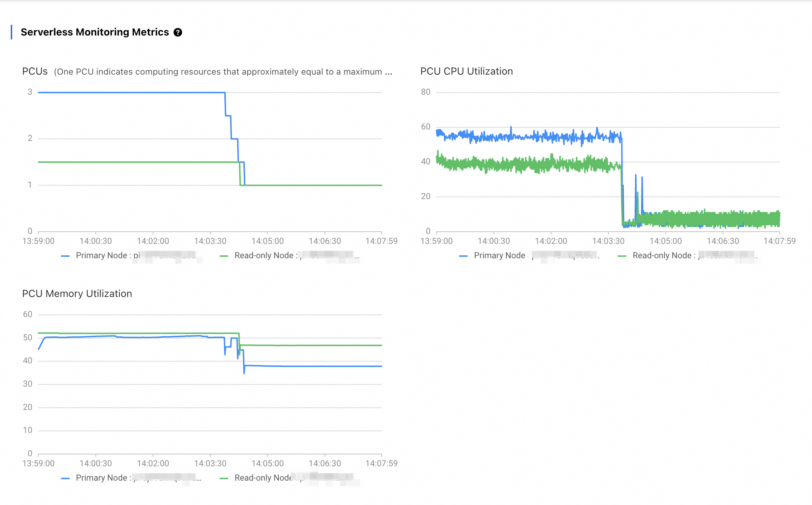Click the truncated PCU description text

223,72
